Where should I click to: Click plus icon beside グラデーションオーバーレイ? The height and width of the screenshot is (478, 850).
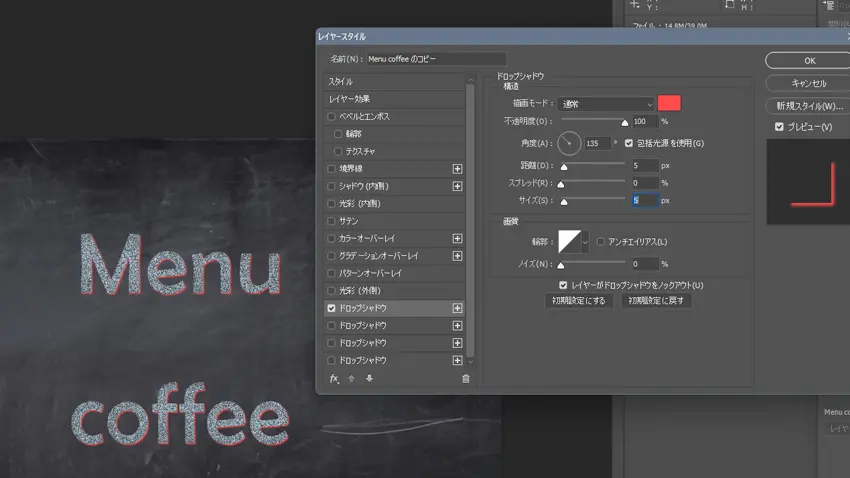point(458,256)
